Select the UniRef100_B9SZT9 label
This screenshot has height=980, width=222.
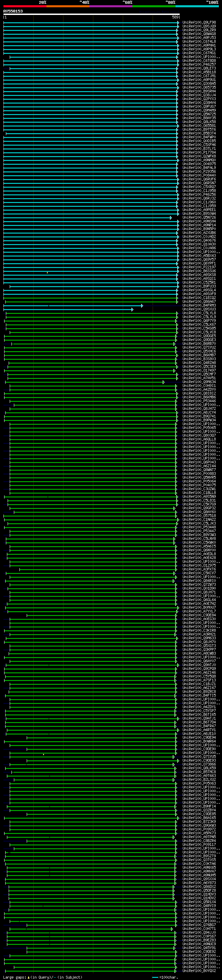pyautogui.click(x=199, y=856)
